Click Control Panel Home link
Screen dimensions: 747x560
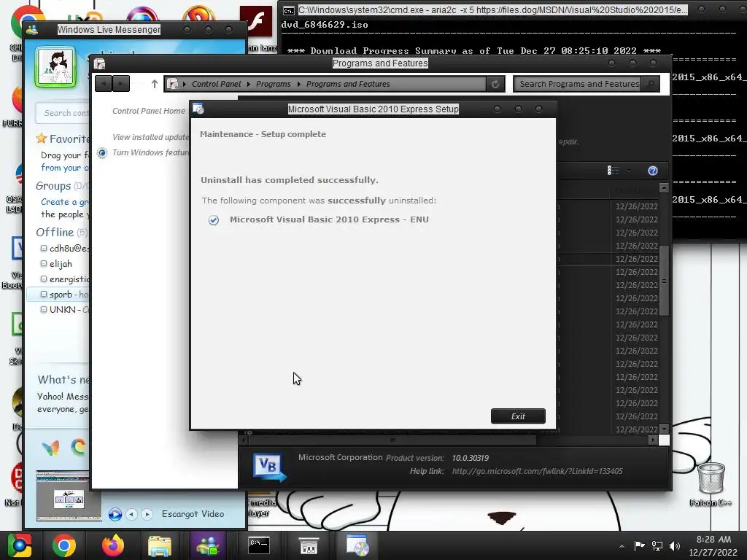pos(148,111)
